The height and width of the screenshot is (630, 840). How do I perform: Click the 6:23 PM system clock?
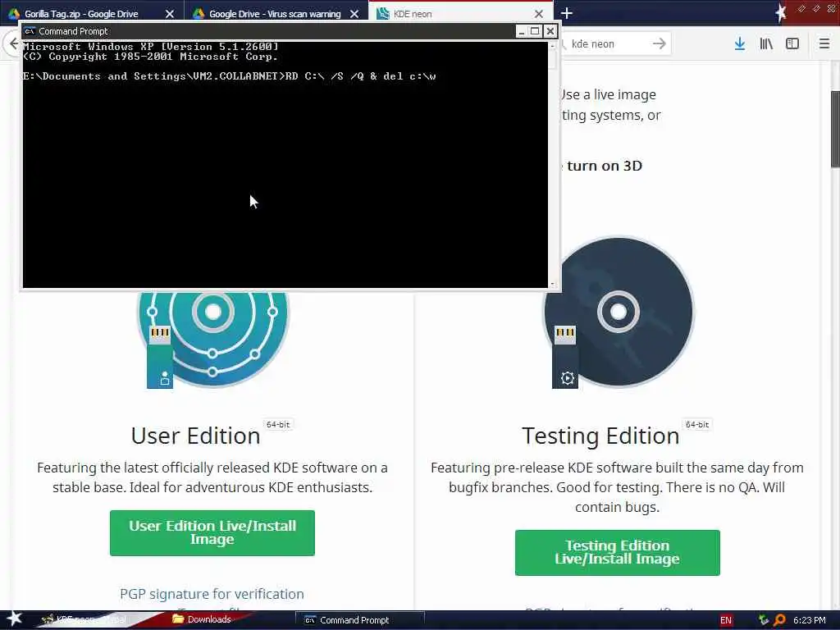pyautogui.click(x=809, y=620)
